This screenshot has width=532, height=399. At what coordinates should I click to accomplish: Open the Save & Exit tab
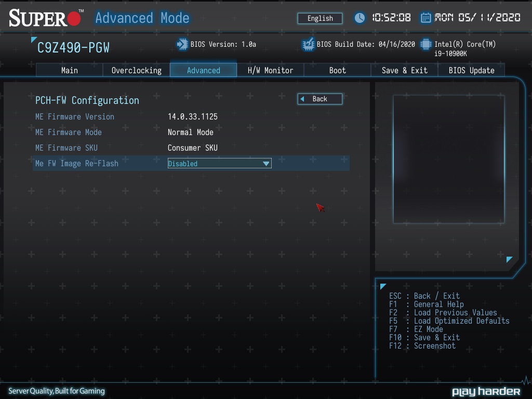(x=404, y=70)
